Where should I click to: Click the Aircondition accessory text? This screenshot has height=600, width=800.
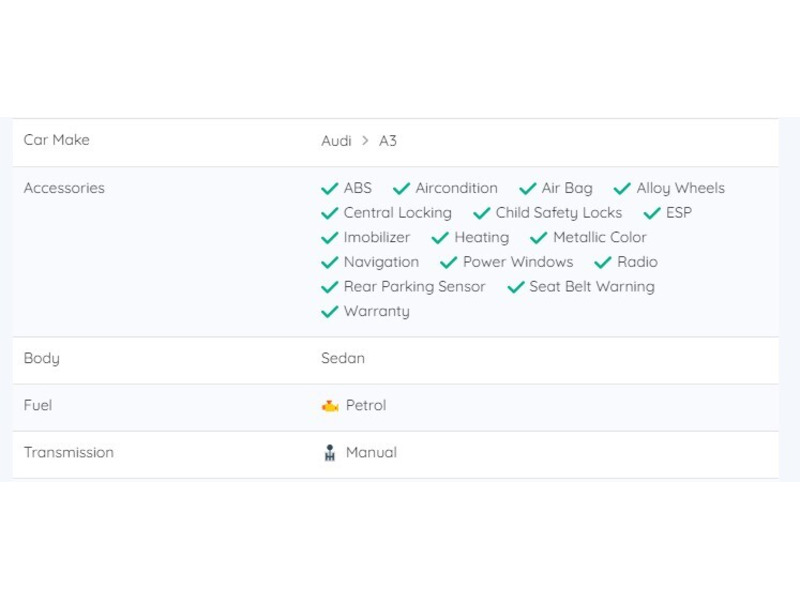click(x=457, y=188)
